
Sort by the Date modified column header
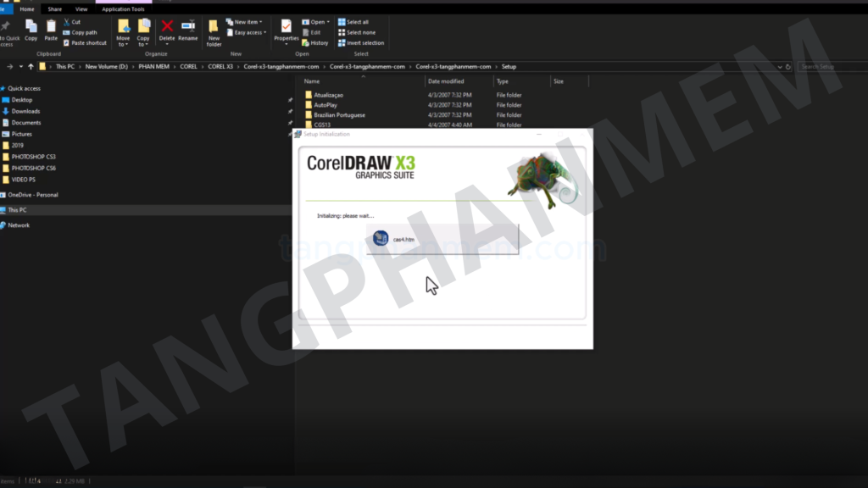pos(446,81)
